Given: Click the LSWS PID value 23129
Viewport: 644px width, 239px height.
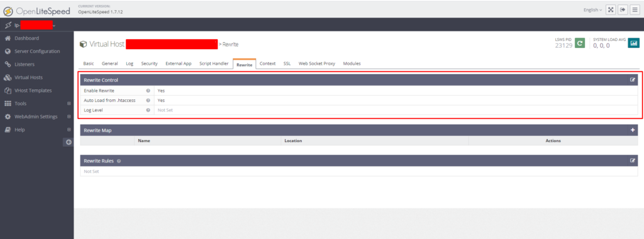Looking at the screenshot, I should point(563,45).
